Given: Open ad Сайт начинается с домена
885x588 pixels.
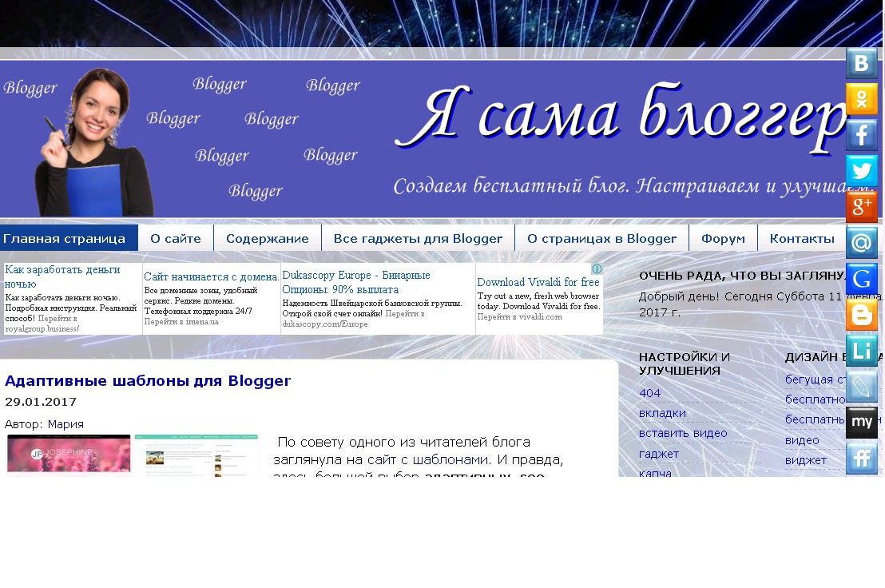Looking at the screenshot, I should [x=211, y=276].
